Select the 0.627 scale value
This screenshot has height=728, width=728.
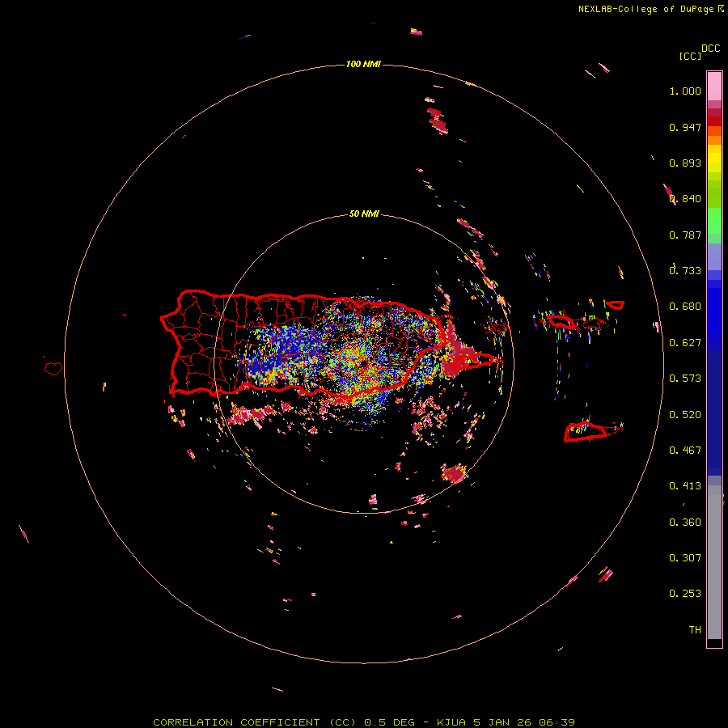pyautogui.click(x=685, y=343)
